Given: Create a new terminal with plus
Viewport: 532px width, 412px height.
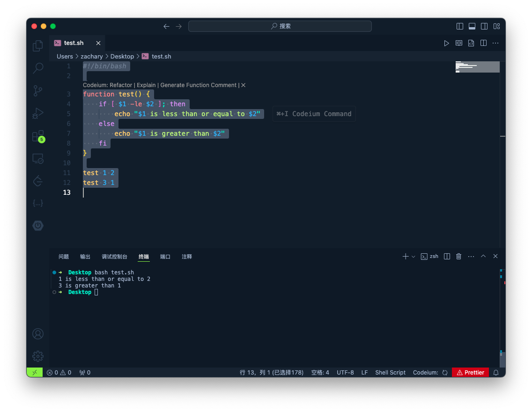Looking at the screenshot, I should 406,257.
